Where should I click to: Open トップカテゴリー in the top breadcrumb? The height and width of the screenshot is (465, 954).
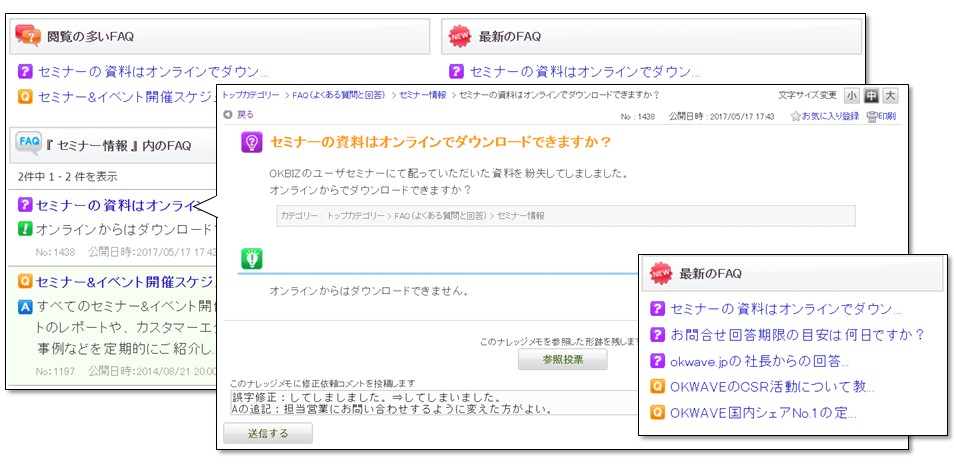point(252,95)
